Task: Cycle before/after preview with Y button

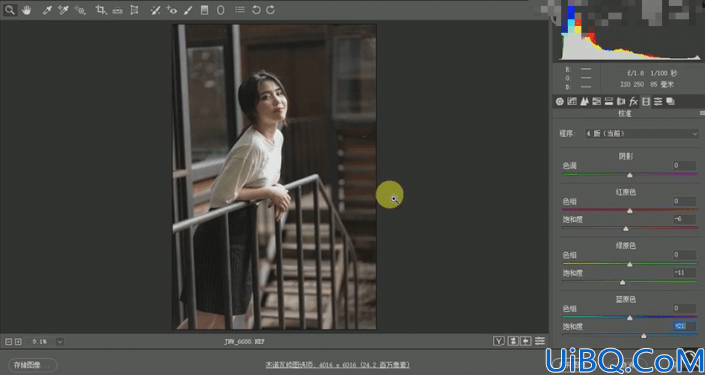Action: [x=499, y=341]
